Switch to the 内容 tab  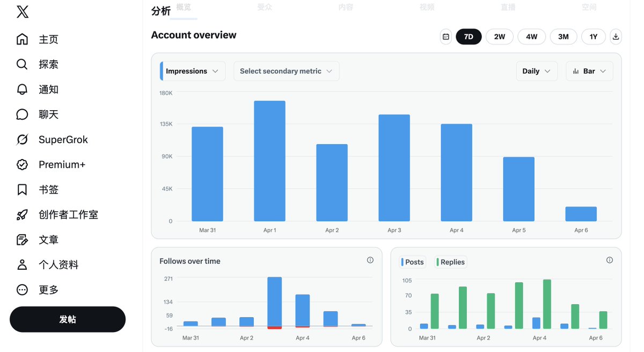pyautogui.click(x=346, y=8)
